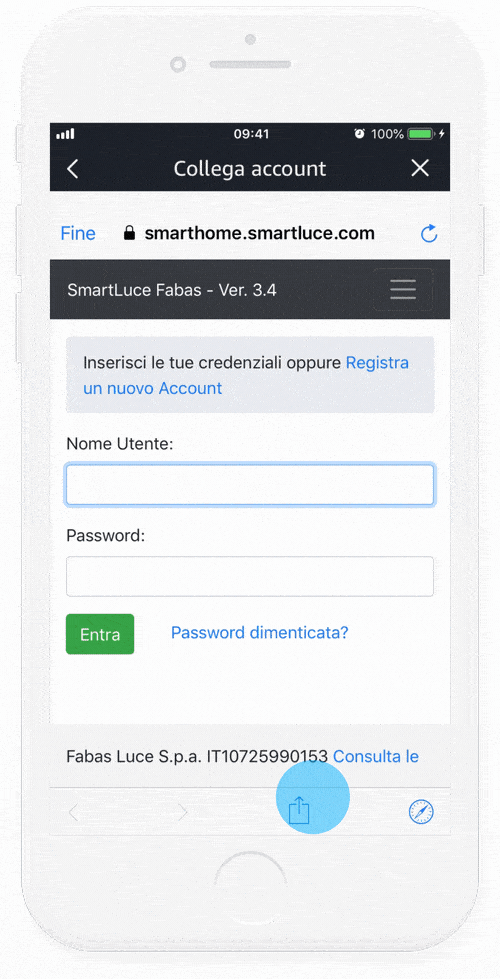Image resolution: width=500 pixels, height=979 pixels.
Task: Open the Password dimenticata? link
Action: tap(260, 632)
